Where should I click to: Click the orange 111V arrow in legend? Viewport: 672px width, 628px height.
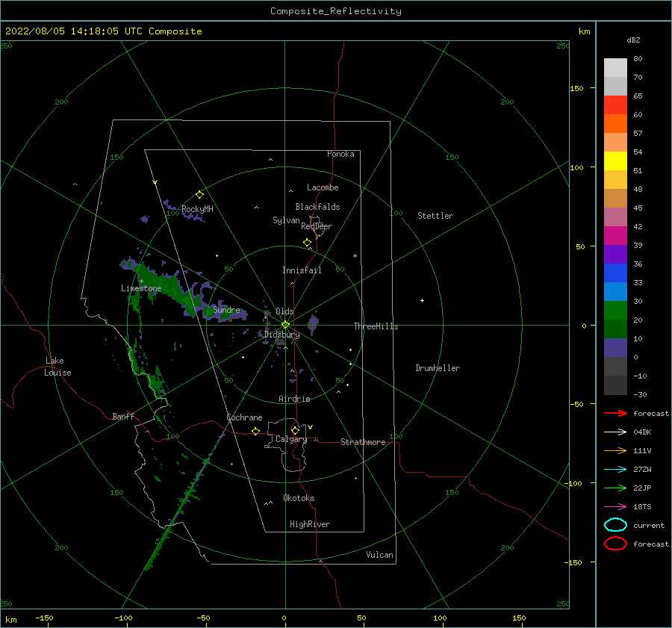615,450
